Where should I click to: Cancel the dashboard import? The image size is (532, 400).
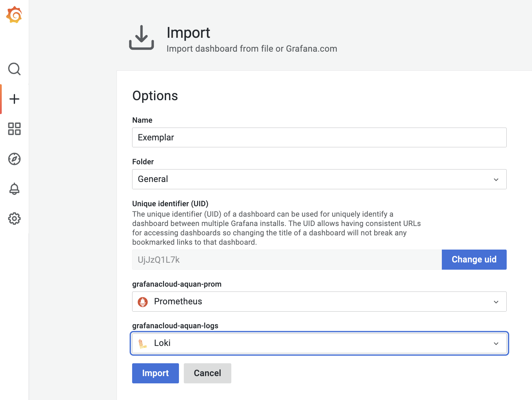[x=207, y=373]
